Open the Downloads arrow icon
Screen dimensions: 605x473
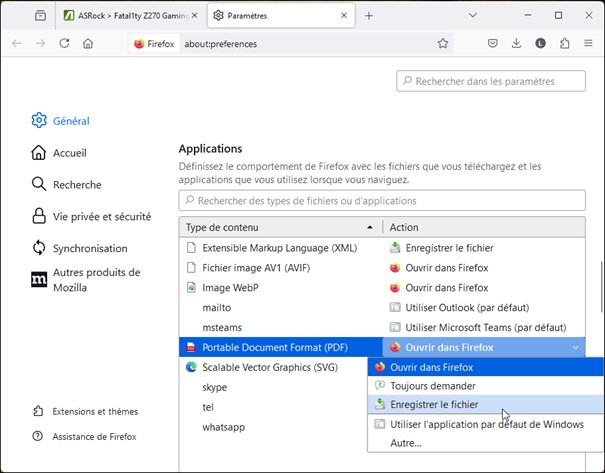(517, 44)
